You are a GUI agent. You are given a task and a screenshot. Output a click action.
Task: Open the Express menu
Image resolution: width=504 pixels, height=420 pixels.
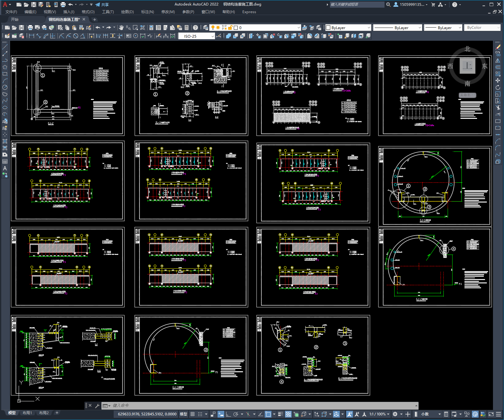(x=249, y=12)
